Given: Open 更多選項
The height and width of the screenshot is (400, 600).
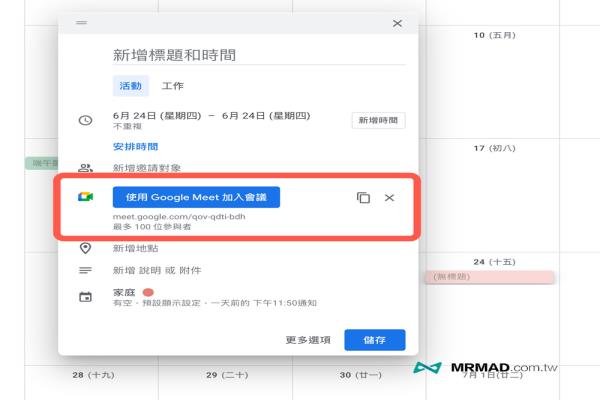Looking at the screenshot, I should point(308,340).
